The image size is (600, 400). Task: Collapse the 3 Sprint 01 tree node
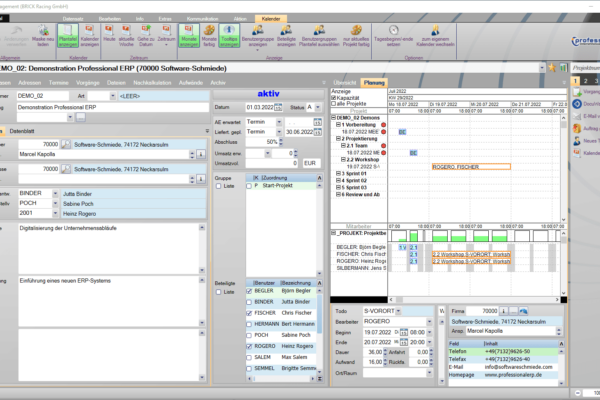coord(338,173)
